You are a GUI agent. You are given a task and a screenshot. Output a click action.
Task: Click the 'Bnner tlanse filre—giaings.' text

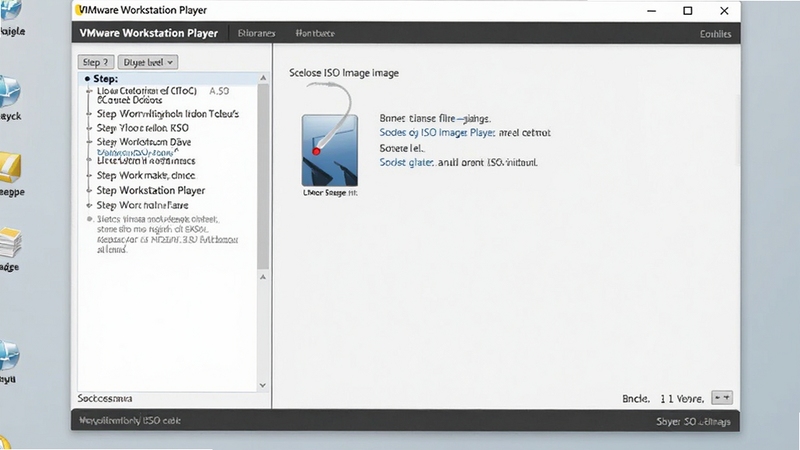tap(435, 118)
